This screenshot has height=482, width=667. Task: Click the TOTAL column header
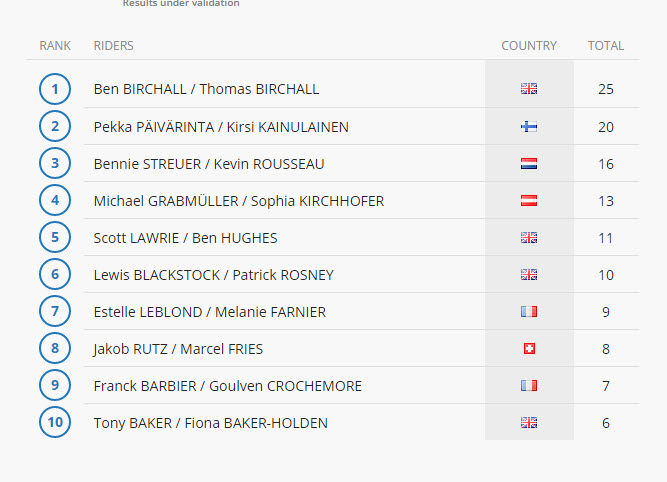(606, 46)
